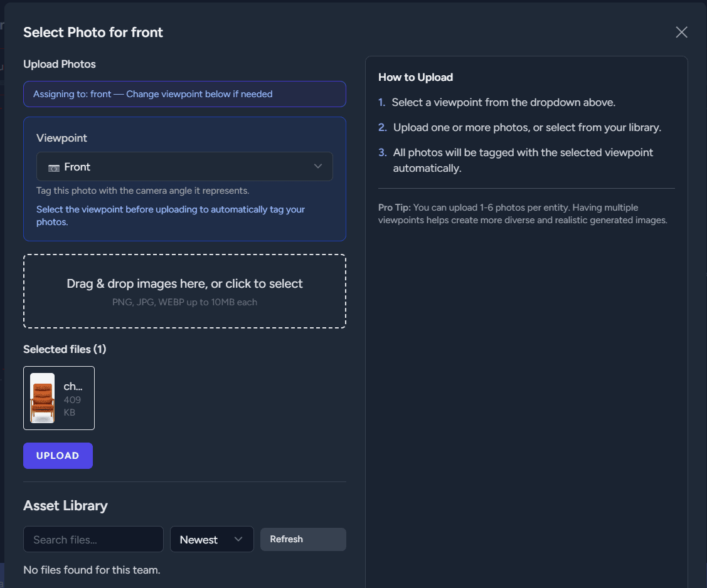Open the Viewpoint dropdown showing Front

pyautogui.click(x=184, y=167)
